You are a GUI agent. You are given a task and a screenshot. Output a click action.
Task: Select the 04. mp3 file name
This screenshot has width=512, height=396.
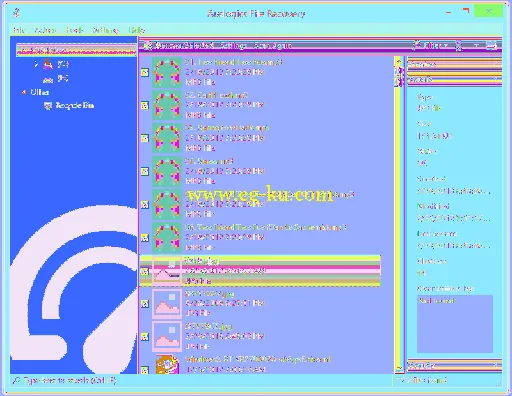pyautogui.click(x=209, y=161)
